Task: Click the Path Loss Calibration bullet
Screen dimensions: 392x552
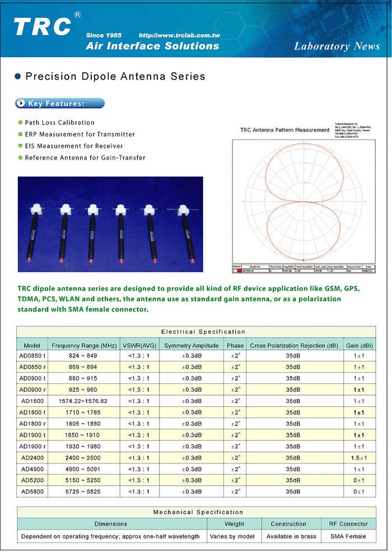Action: (59, 123)
